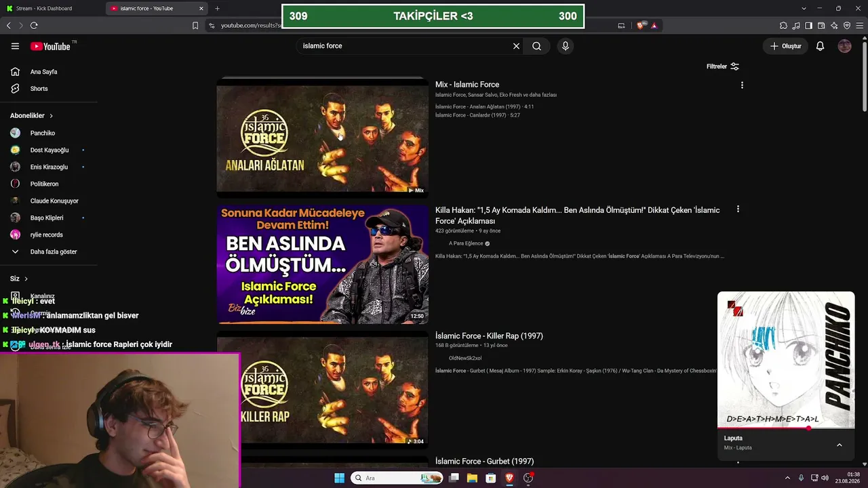Open Task View on the taskbar
This screenshot has width=868, height=488.
click(454, 478)
